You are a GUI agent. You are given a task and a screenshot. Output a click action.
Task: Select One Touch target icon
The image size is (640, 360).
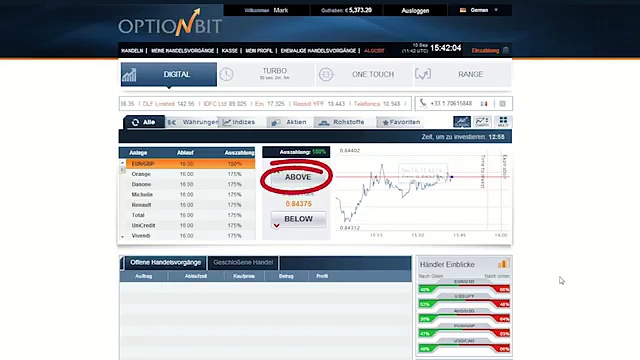point(326,74)
